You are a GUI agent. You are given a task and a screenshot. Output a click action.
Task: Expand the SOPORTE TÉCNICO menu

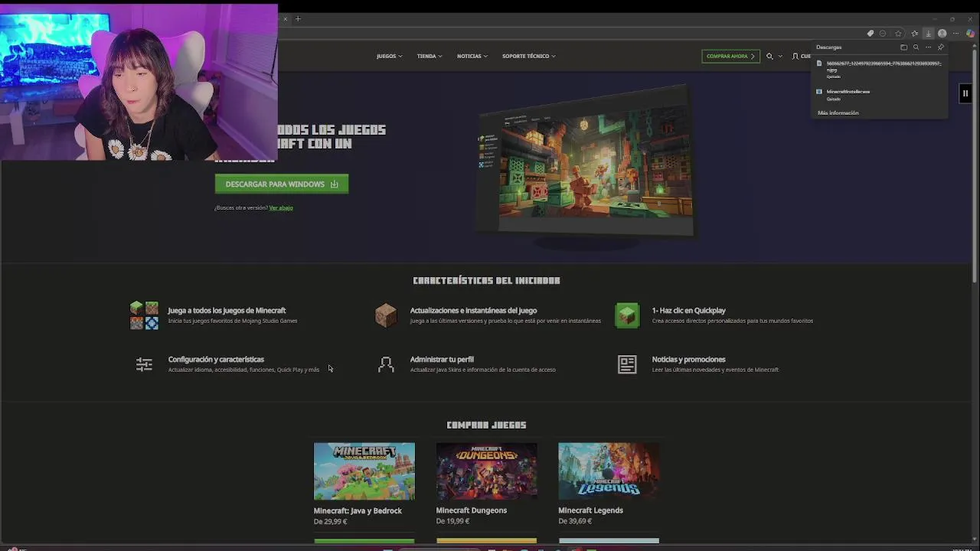click(x=528, y=56)
